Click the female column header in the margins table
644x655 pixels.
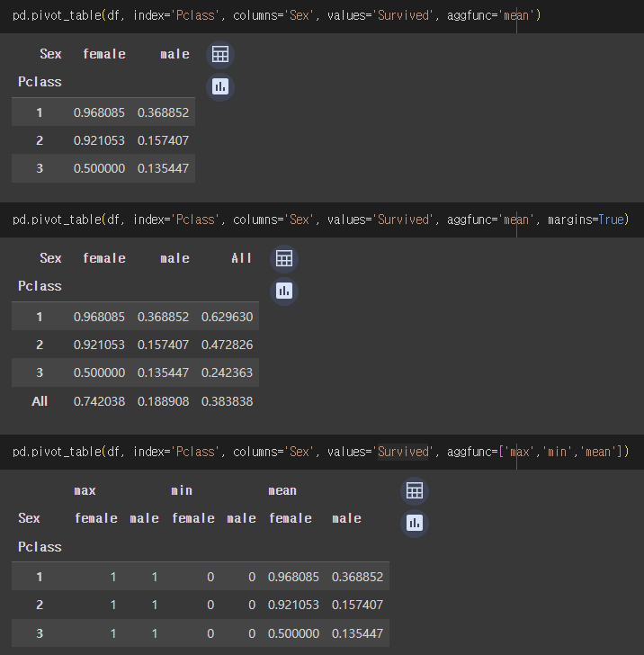pos(104,258)
